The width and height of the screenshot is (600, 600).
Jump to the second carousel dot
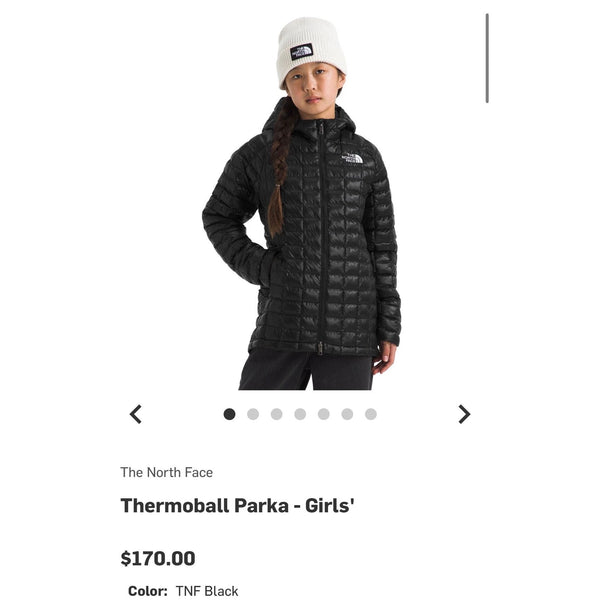253,414
